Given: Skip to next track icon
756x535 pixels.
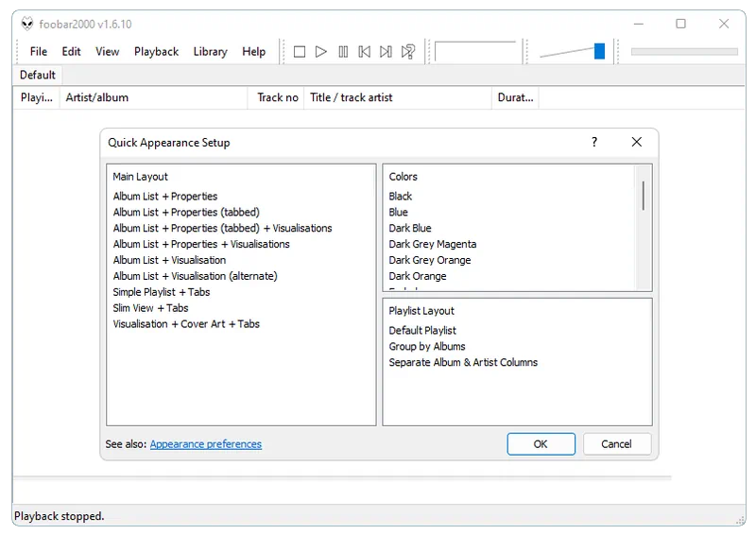Looking at the screenshot, I should (x=387, y=52).
